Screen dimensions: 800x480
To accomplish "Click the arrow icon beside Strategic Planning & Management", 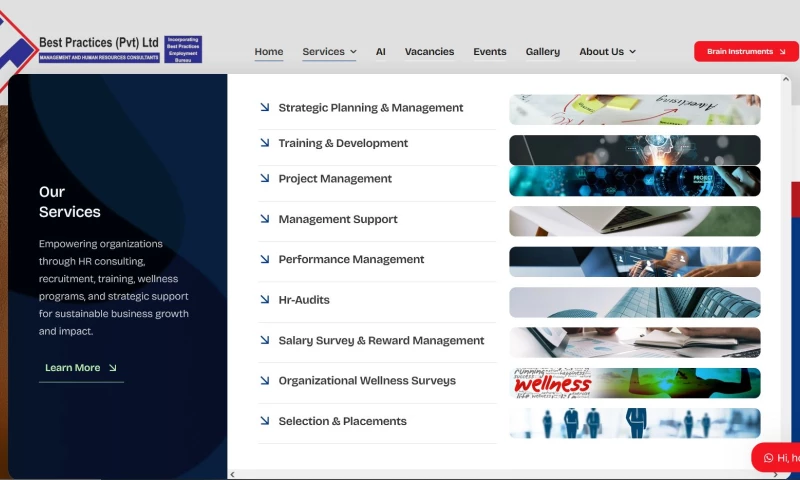I will pos(265,107).
